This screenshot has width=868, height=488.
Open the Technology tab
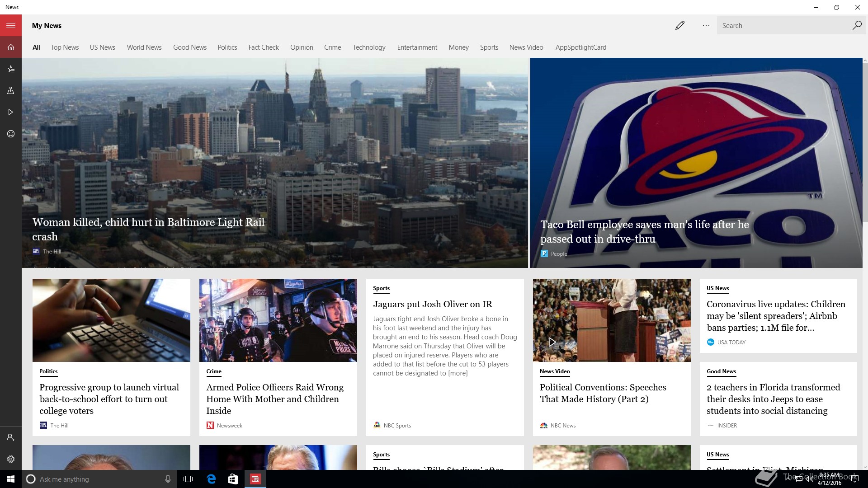pos(369,47)
